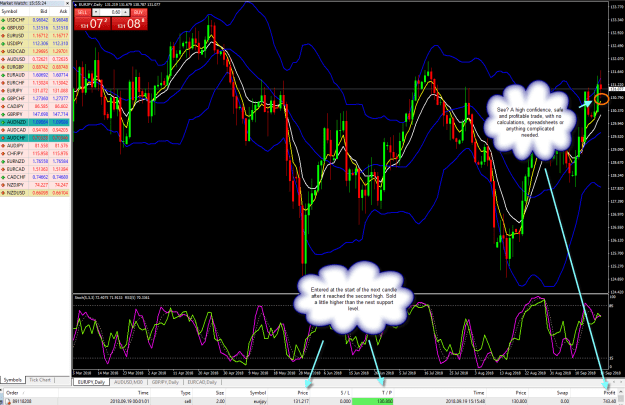Sort by the Order column header
This screenshot has height=405, width=625.
pyautogui.click(x=12, y=393)
